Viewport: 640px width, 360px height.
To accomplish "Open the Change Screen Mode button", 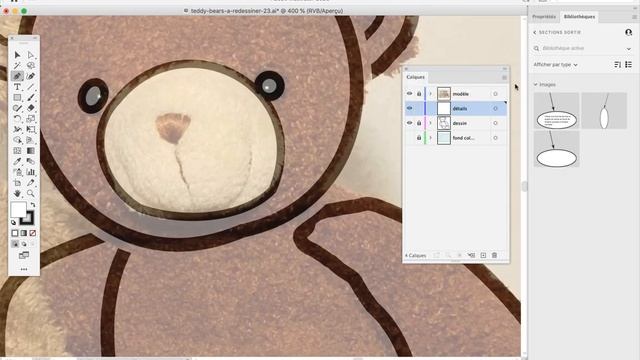I will point(24,256).
